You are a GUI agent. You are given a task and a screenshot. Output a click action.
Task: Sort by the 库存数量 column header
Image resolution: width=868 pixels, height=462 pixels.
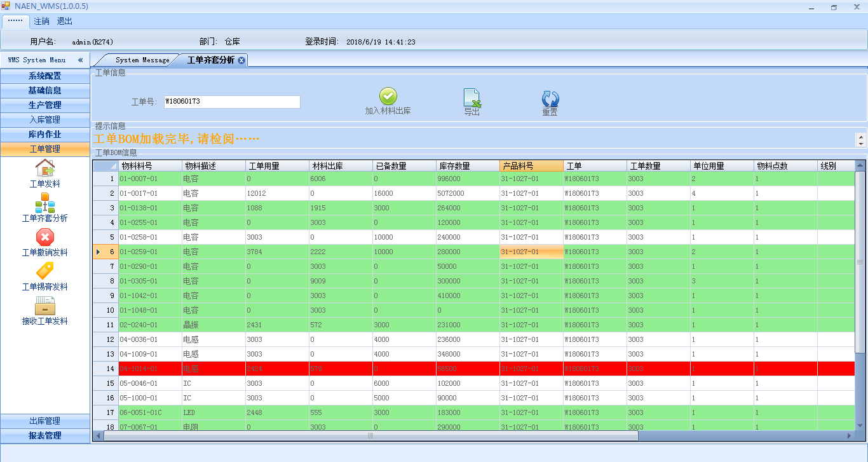468,166
